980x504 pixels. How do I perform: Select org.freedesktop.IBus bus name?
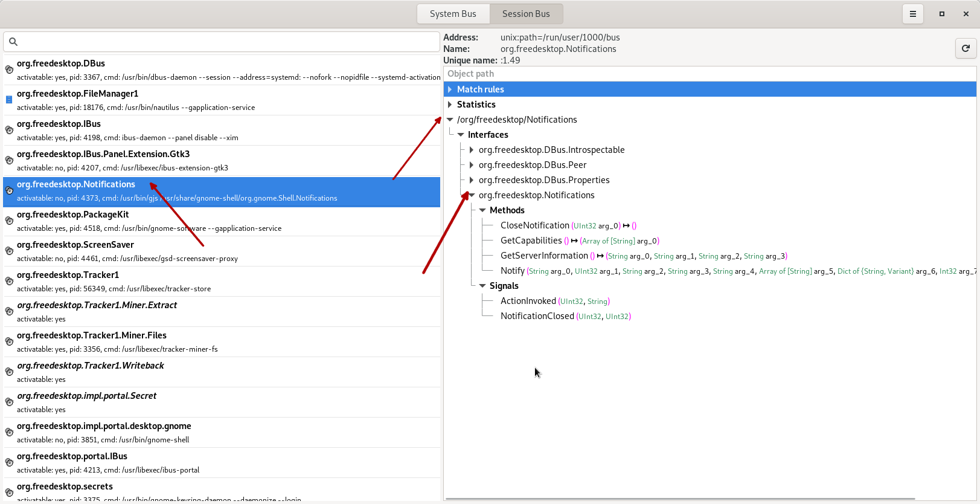pyautogui.click(x=222, y=131)
